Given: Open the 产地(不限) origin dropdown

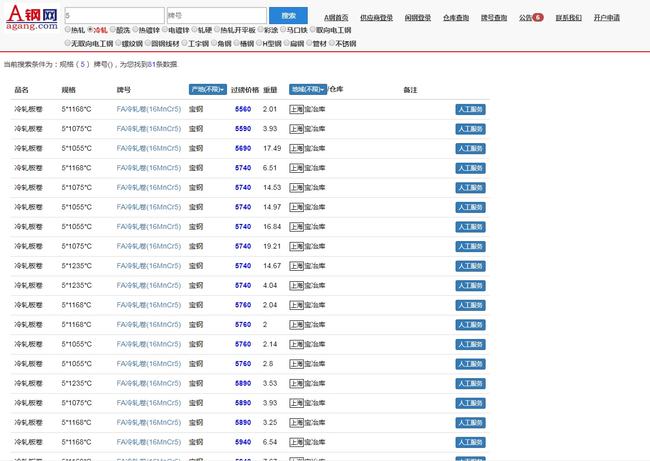Looking at the screenshot, I should click(208, 90).
